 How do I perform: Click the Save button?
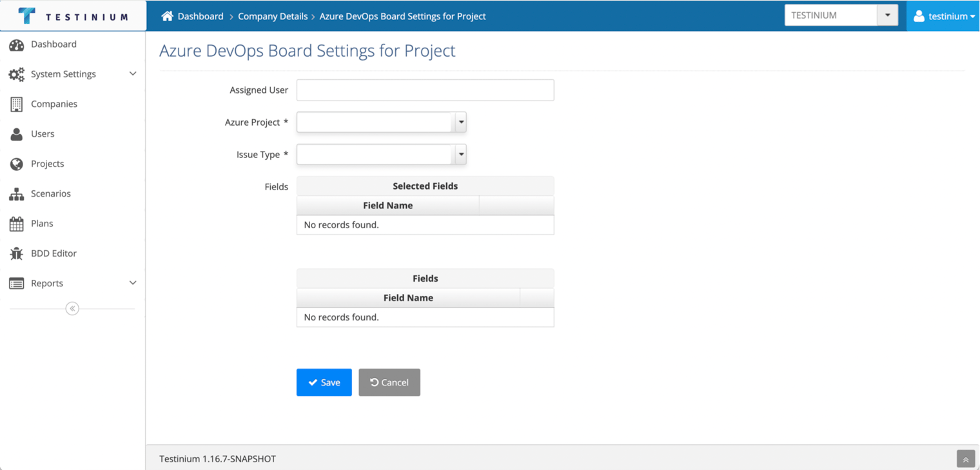[324, 382]
